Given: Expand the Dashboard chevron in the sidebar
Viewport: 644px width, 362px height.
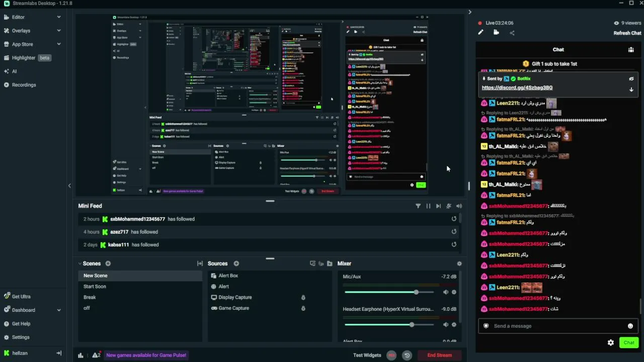Looking at the screenshot, I should [x=59, y=310].
